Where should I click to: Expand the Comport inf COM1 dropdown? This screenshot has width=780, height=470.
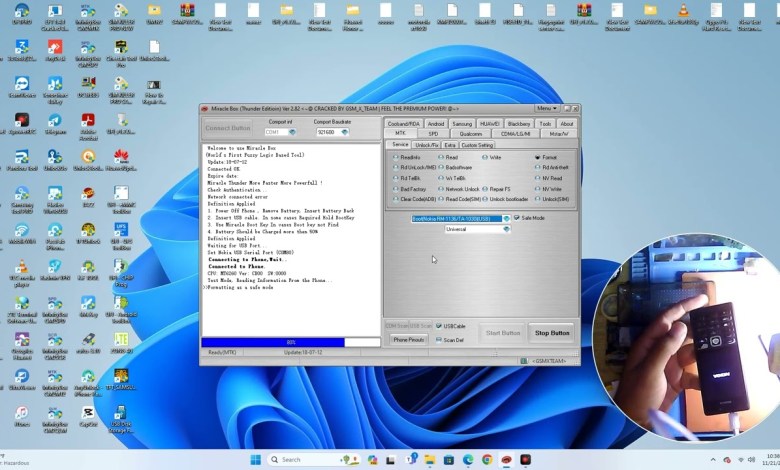(292, 132)
